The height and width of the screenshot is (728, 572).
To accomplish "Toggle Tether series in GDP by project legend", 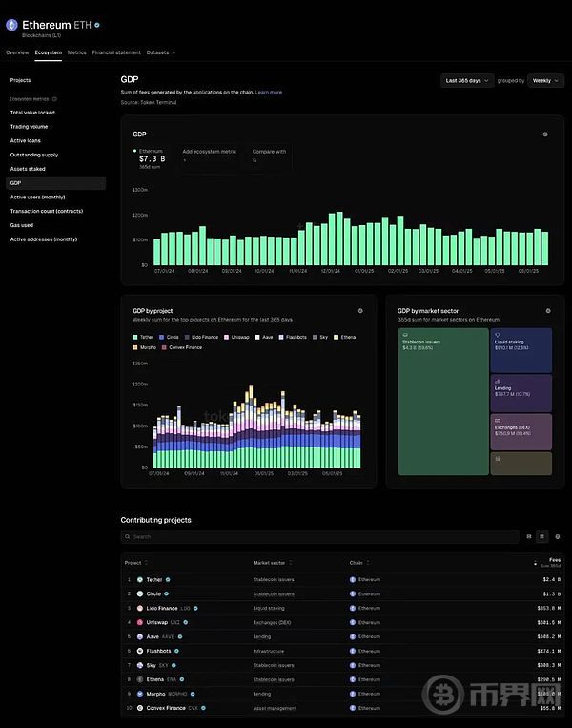I will 143,337.
